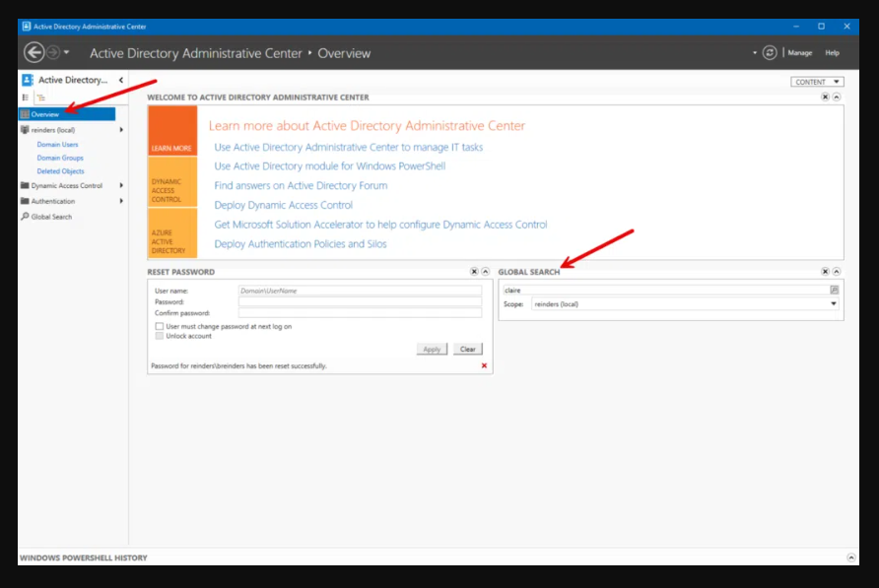Click the Global Search magnifier icon in sidebar
This screenshot has height=588, width=879.
coord(25,217)
